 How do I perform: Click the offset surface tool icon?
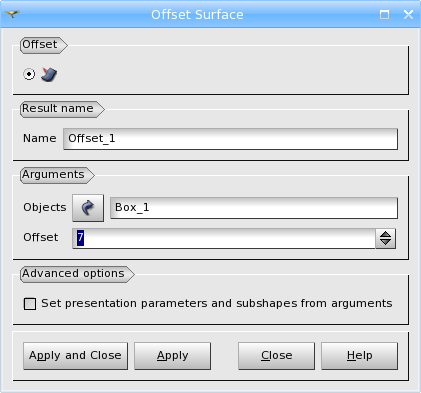[x=49, y=74]
